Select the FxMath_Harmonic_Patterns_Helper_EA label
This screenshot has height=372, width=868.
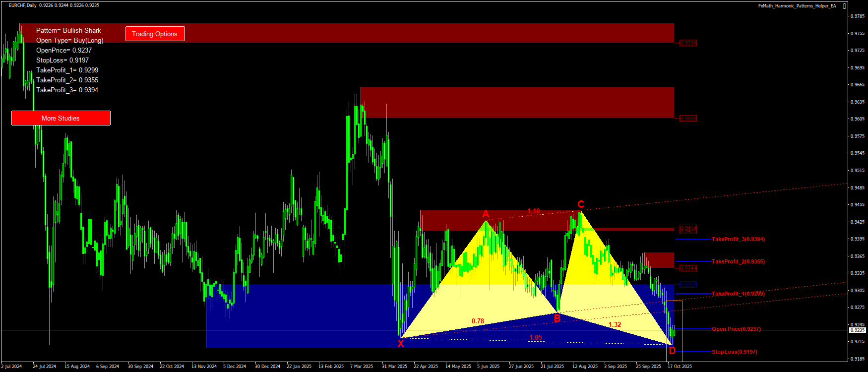coord(797,6)
